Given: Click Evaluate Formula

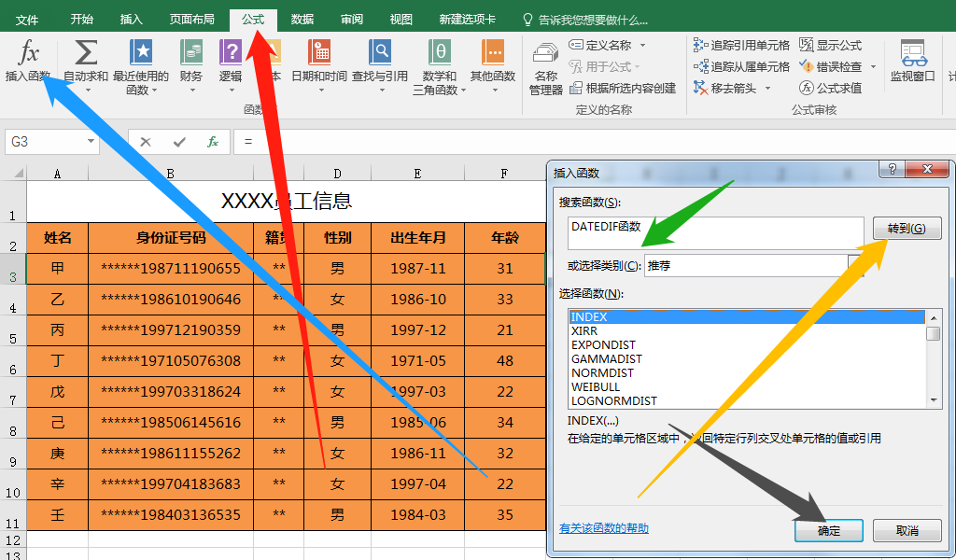Looking at the screenshot, I should (830, 89).
